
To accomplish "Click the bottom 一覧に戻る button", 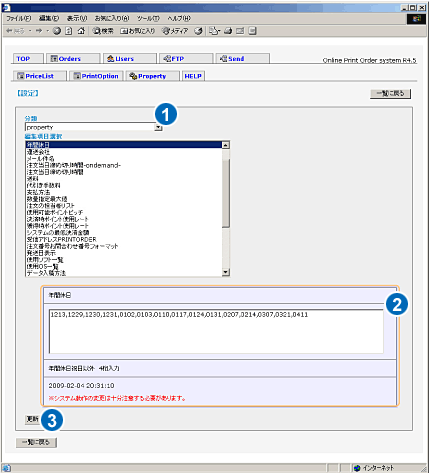I will (x=36, y=442).
